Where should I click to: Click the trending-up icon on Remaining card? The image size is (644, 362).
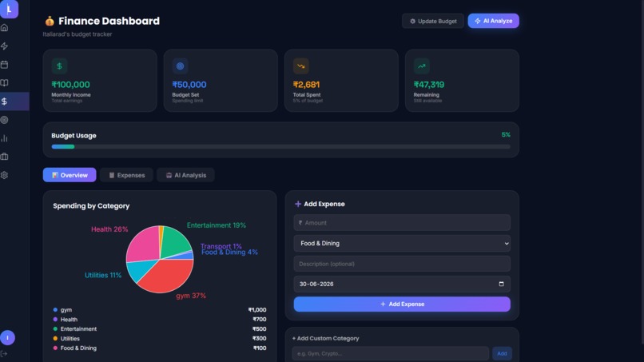point(421,66)
